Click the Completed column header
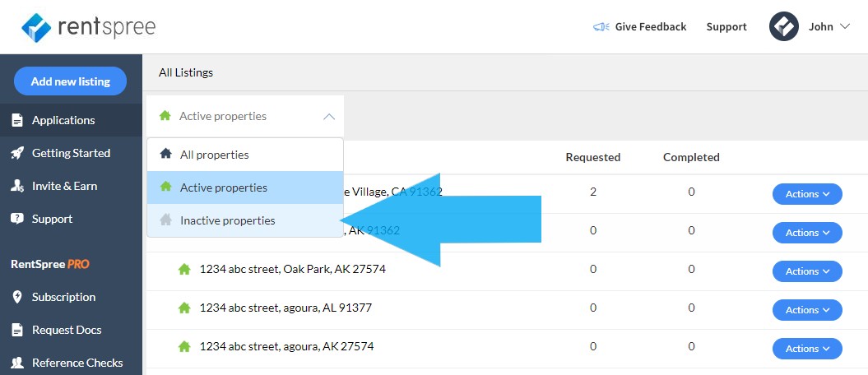The height and width of the screenshot is (375, 868). (691, 158)
